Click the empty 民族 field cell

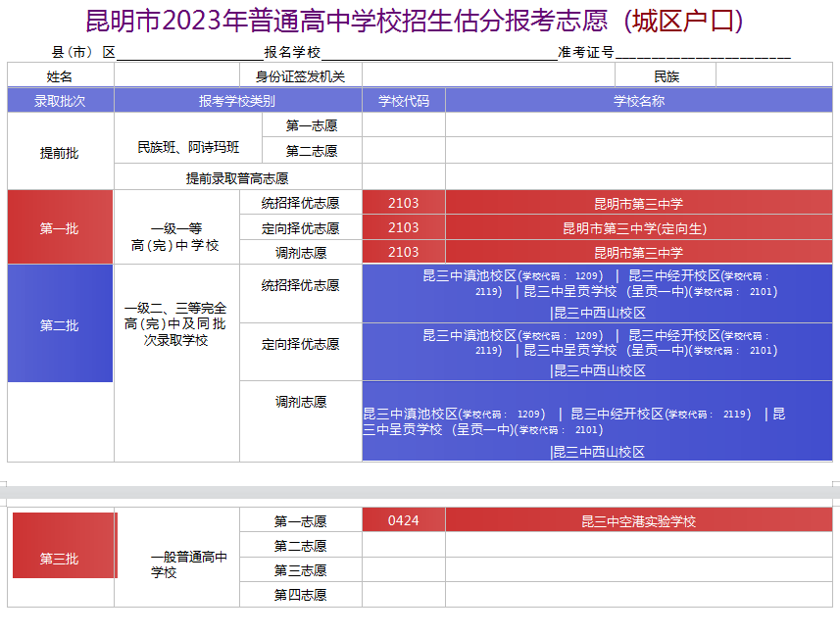pos(774,75)
